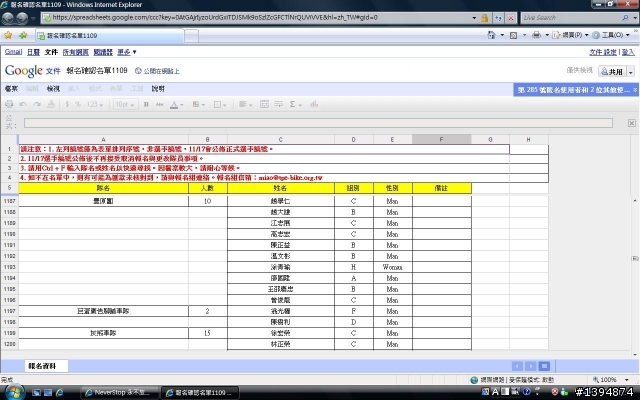The image size is (640, 400).
Task: Click the favorites star icon
Action: pyautogui.click(x=8, y=36)
